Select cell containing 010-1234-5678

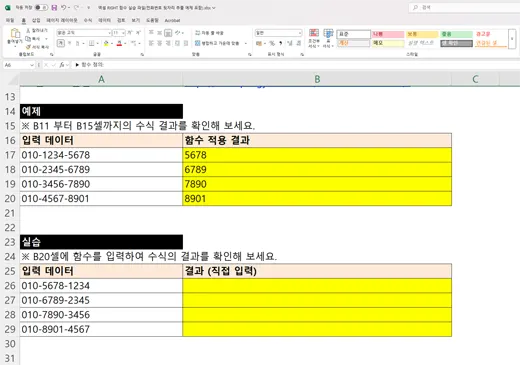point(101,155)
